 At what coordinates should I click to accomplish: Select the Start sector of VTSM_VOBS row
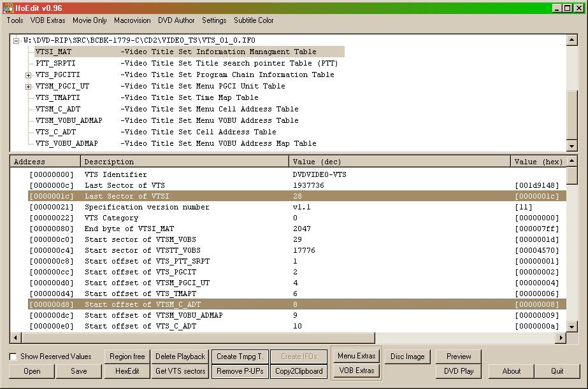(x=297, y=239)
